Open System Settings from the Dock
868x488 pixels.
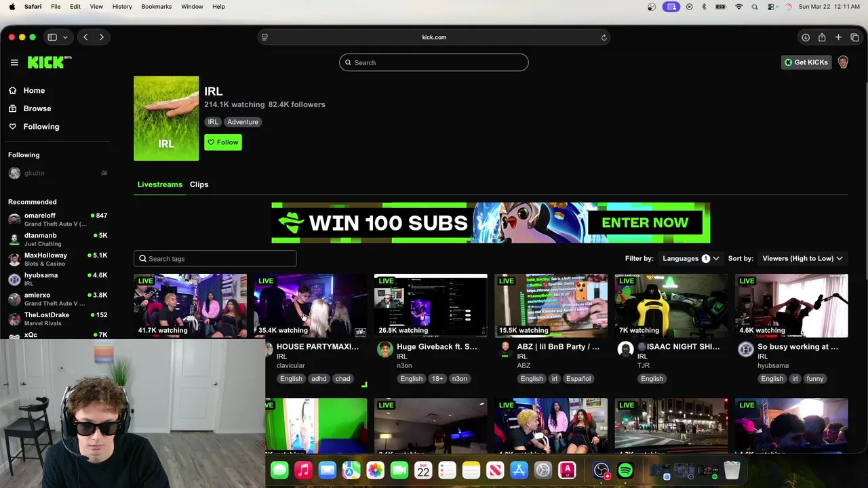point(542,470)
